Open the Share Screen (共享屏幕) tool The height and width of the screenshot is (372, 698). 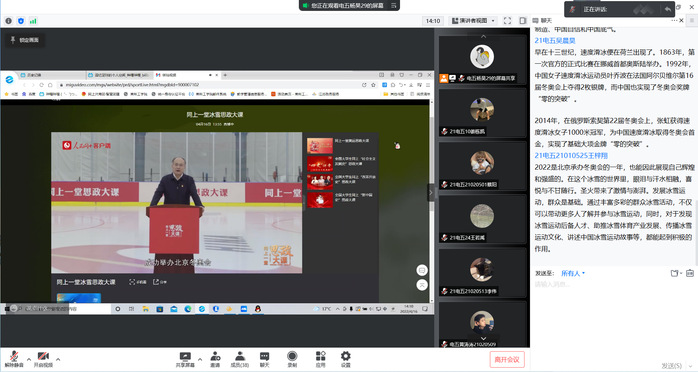(185, 359)
